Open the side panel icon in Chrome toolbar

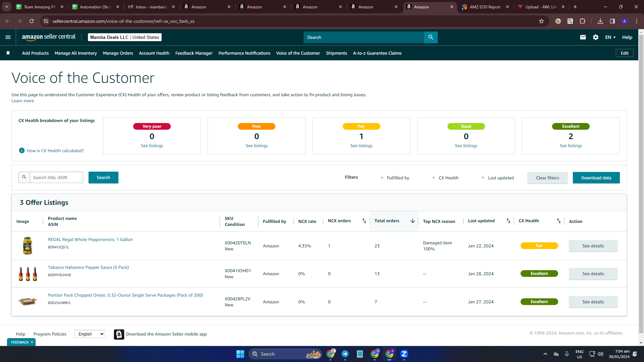coord(612,21)
